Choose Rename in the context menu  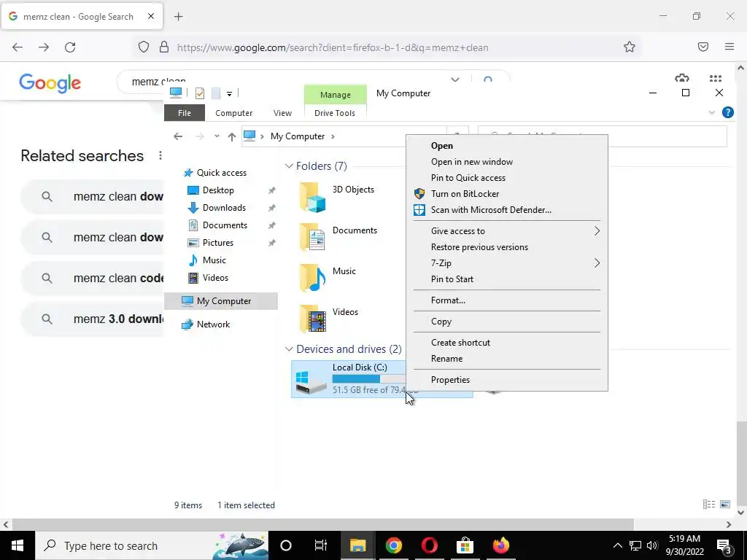[x=506, y=359]
